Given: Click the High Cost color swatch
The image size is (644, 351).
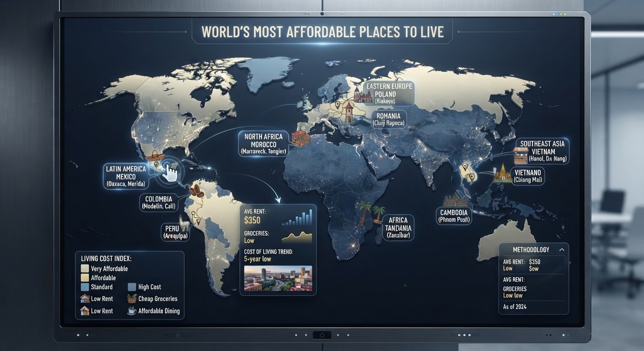Looking at the screenshot, I should (132, 287).
